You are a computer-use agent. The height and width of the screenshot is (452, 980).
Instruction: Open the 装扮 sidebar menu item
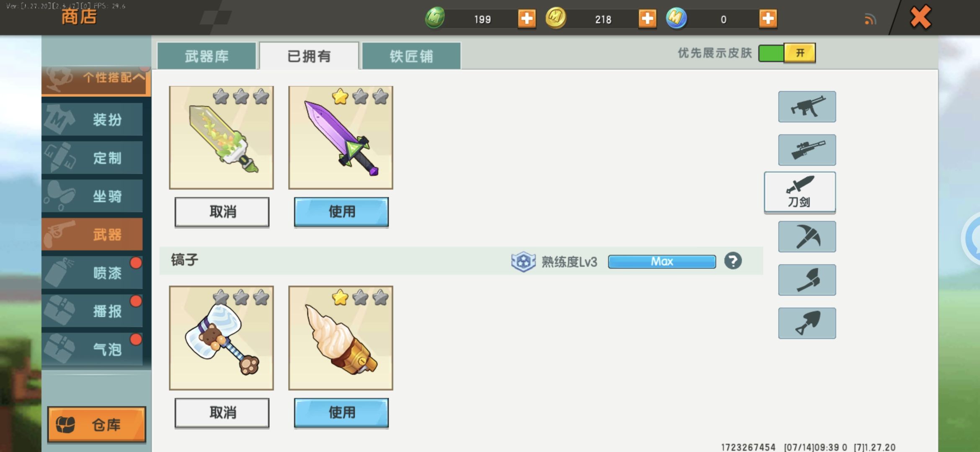tap(92, 119)
